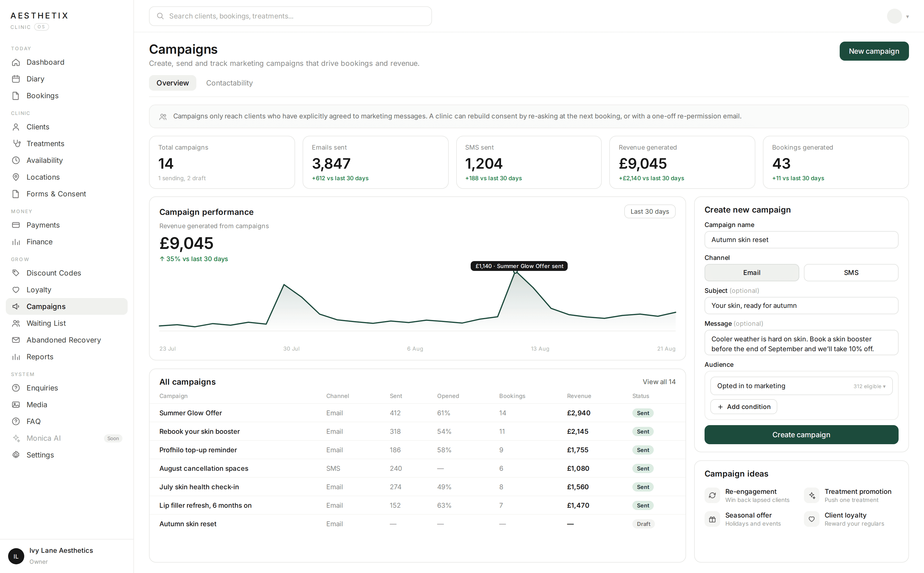This screenshot has width=924, height=573.
Task: Open the View all 14 link
Action: pyautogui.click(x=659, y=382)
